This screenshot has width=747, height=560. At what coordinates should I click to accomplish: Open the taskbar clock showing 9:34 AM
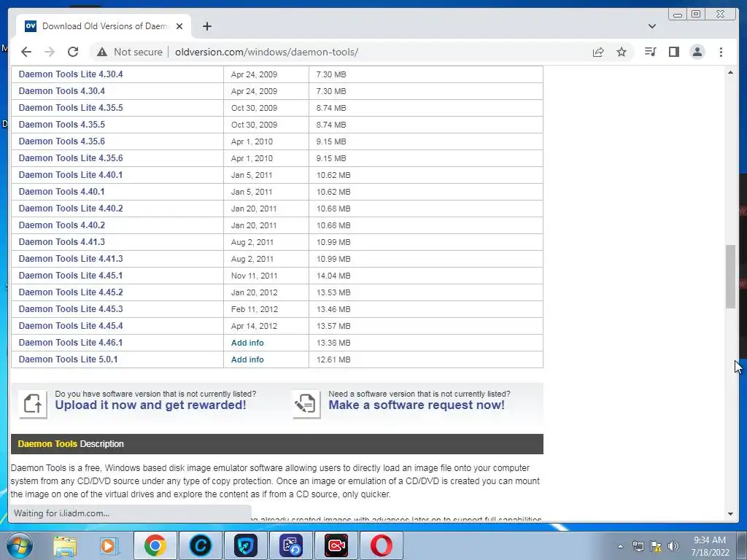click(x=709, y=546)
